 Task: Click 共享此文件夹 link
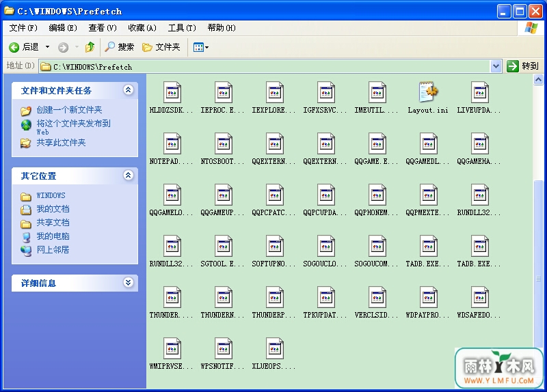(x=61, y=143)
